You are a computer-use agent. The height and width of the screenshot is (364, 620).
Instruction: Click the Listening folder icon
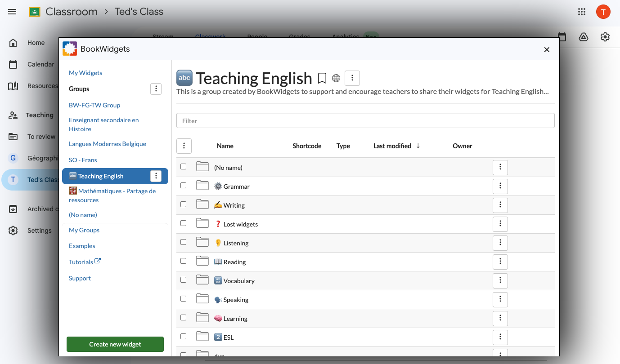coord(202,242)
